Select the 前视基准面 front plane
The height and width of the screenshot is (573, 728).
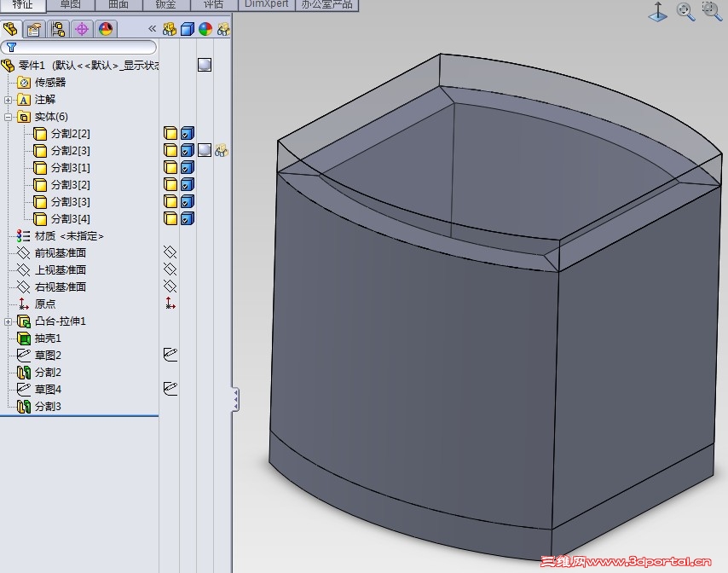tap(51, 253)
